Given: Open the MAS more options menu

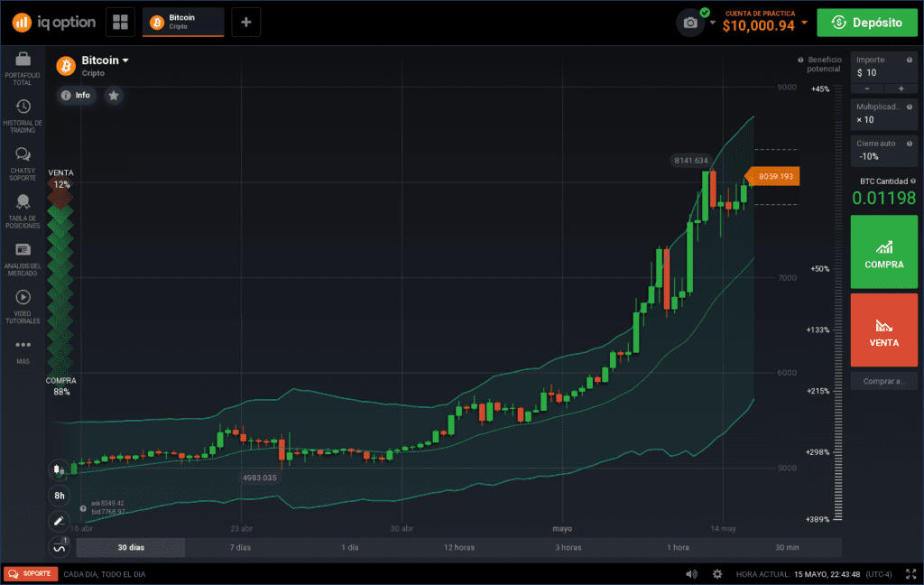Looking at the screenshot, I should [23, 351].
